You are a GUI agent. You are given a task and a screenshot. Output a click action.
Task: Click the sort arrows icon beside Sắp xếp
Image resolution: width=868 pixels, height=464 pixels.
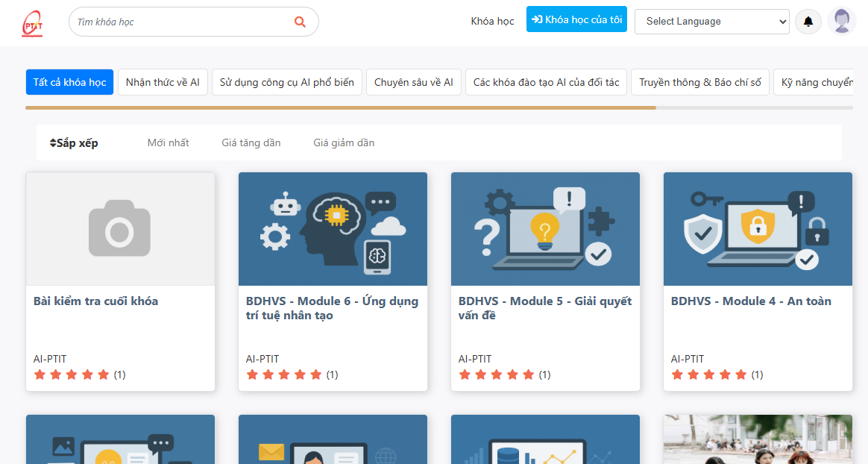(53, 142)
